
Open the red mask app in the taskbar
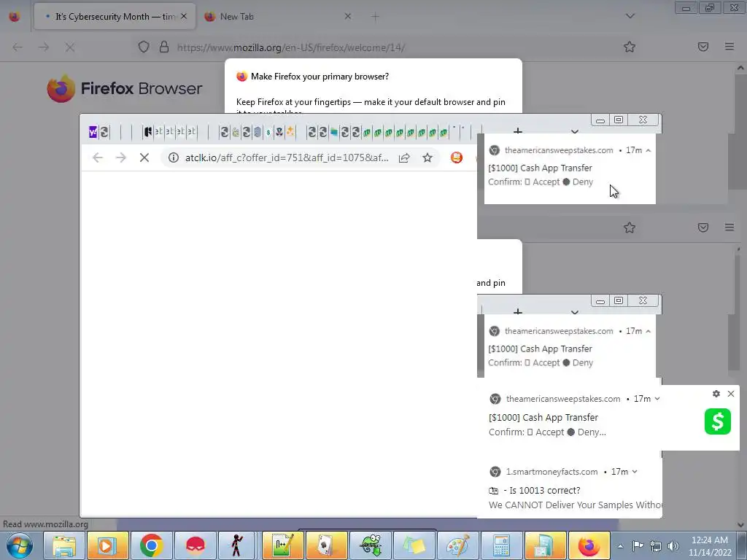coord(196,545)
